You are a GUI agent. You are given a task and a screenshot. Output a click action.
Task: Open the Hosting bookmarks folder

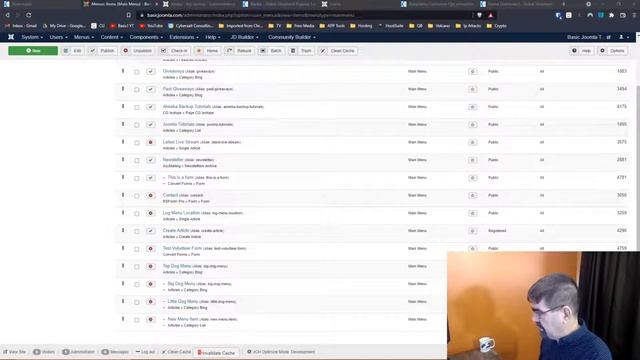coord(362,26)
